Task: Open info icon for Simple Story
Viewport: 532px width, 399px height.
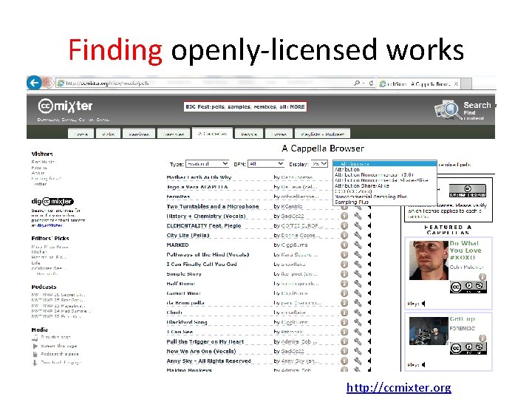Action: tap(344, 274)
